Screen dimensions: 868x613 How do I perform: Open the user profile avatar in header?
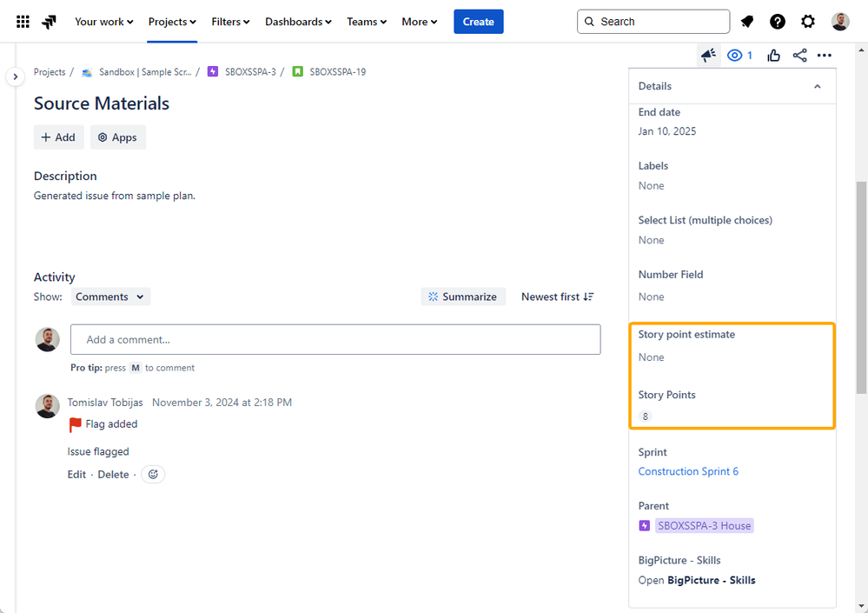pos(840,22)
